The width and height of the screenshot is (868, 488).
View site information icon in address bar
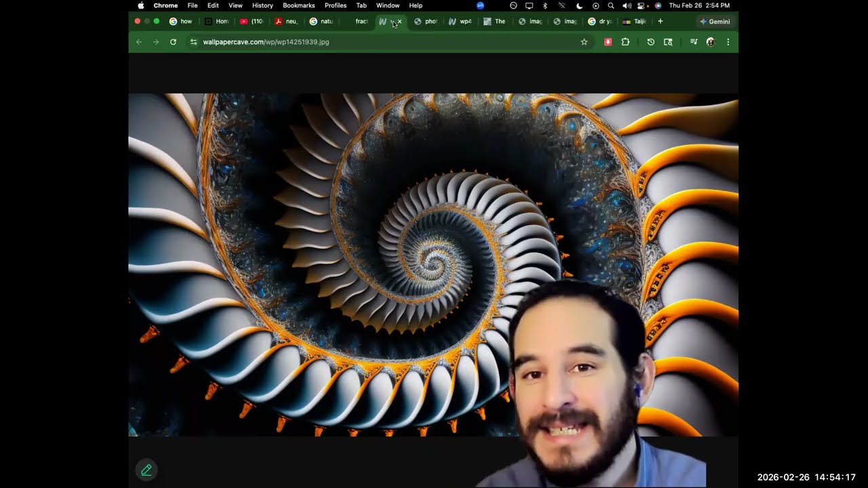(x=193, y=42)
